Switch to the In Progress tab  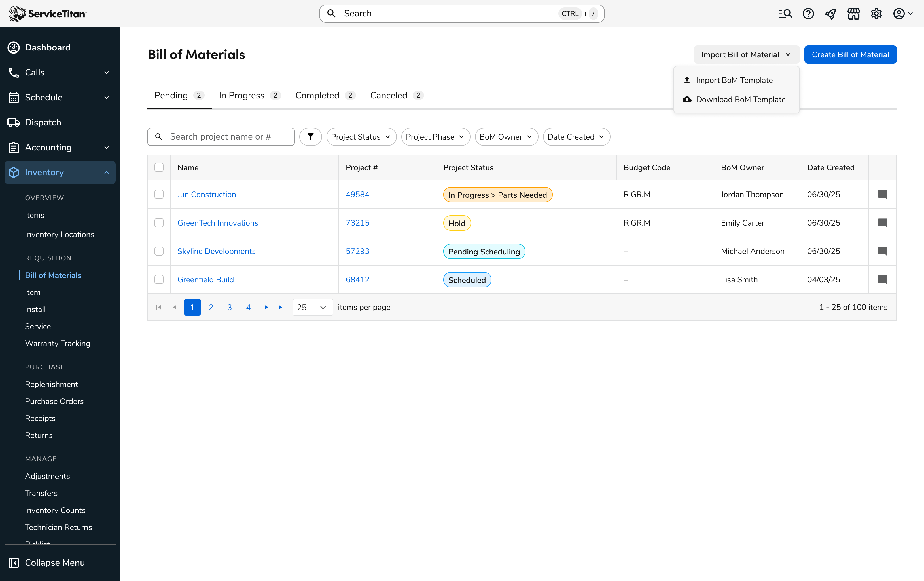tap(241, 95)
